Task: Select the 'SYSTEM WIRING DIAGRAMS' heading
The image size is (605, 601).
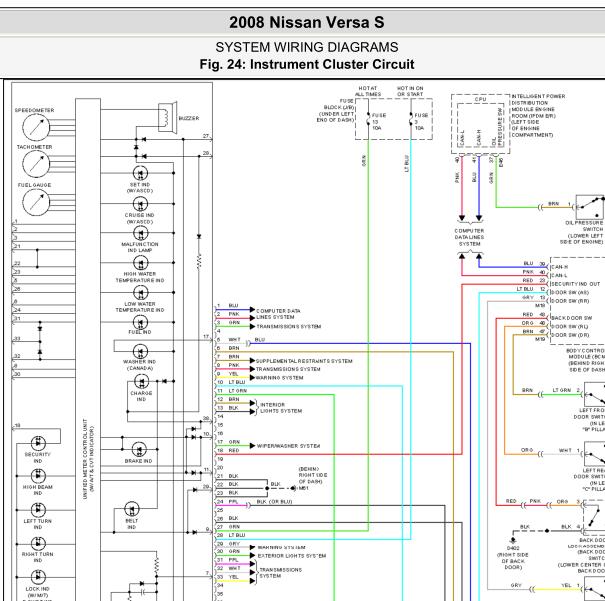Action: 307,47
